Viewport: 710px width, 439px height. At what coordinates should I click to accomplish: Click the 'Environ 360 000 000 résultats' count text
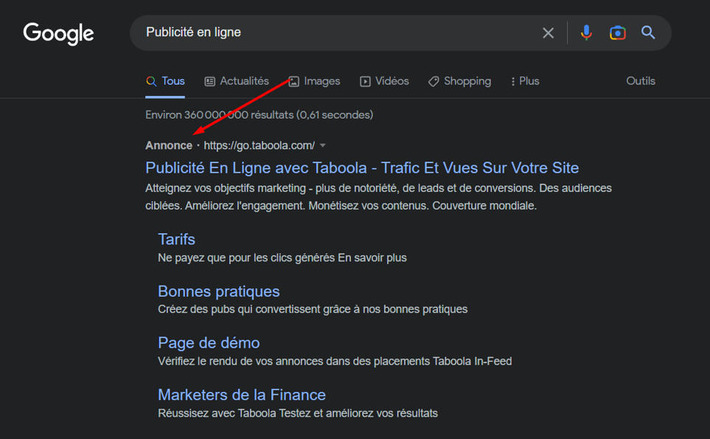259,115
